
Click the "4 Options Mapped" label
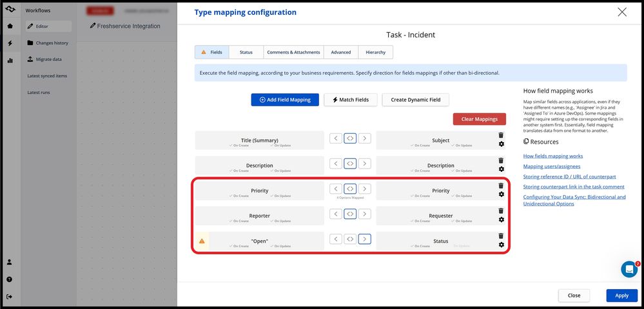(x=350, y=198)
